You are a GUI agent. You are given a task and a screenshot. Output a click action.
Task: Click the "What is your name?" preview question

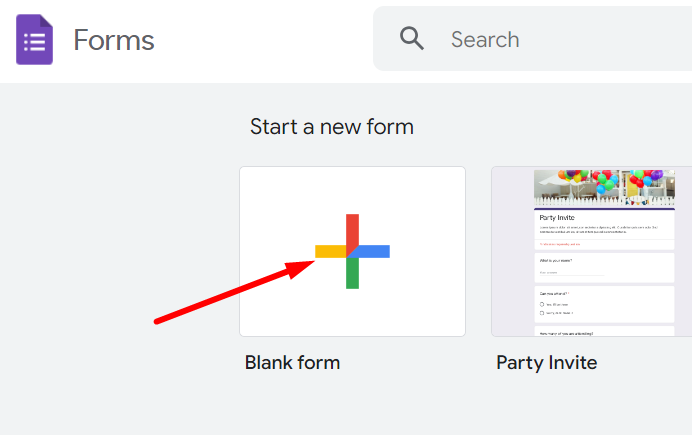(556, 261)
